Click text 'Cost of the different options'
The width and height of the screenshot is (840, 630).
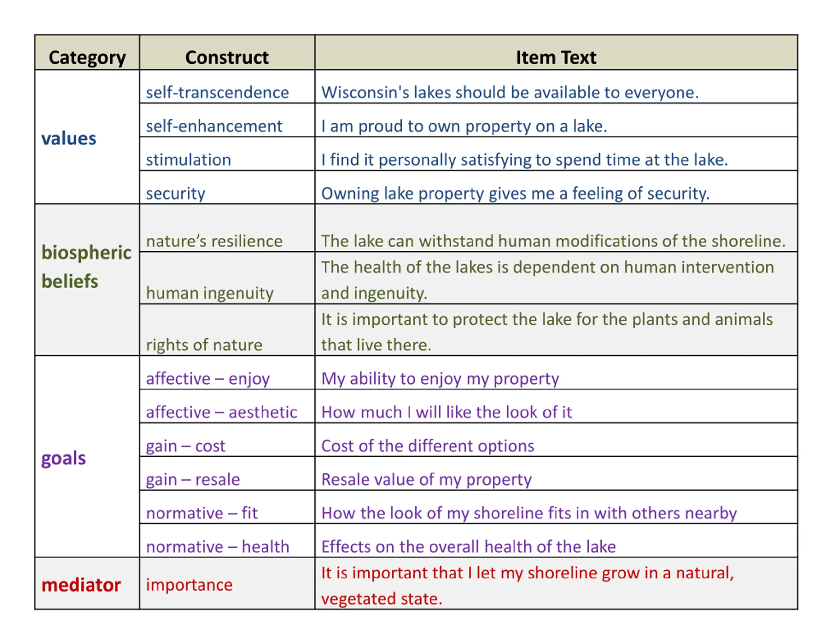(428, 446)
